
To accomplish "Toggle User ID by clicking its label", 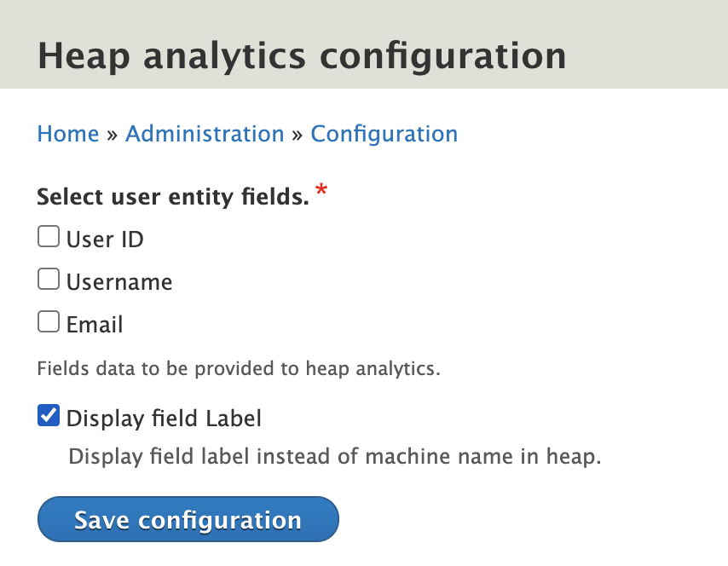I will coord(105,240).
